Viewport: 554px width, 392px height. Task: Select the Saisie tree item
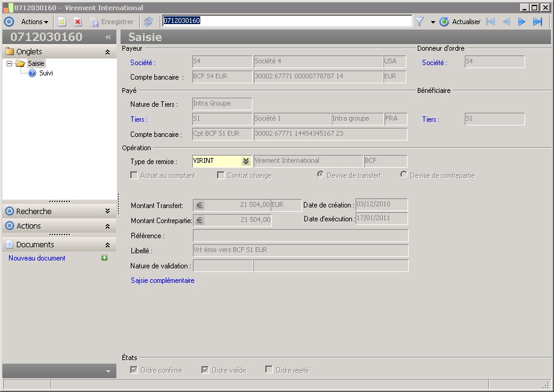tap(36, 63)
